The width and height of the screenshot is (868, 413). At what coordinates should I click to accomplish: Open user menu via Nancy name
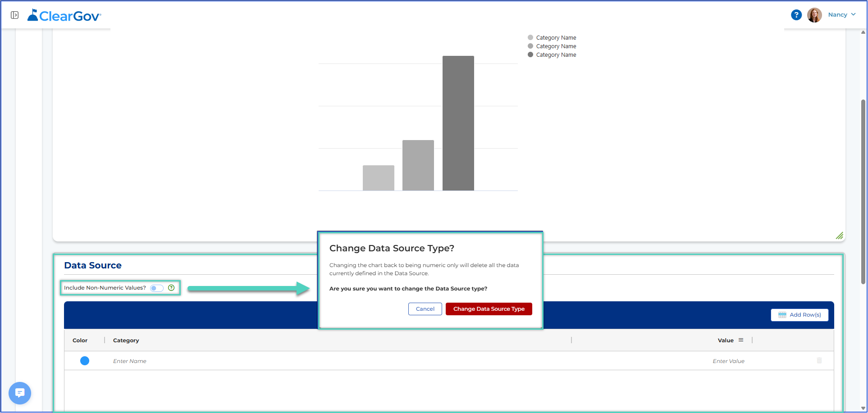click(x=837, y=15)
